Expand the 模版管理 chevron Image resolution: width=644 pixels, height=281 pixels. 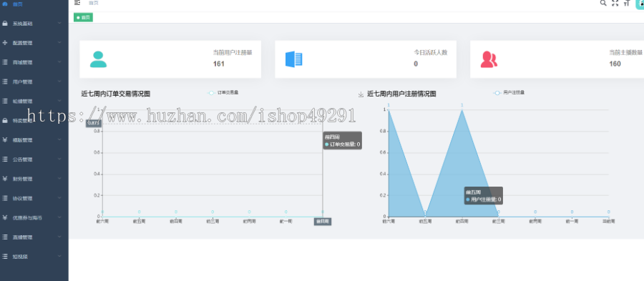click(59, 139)
